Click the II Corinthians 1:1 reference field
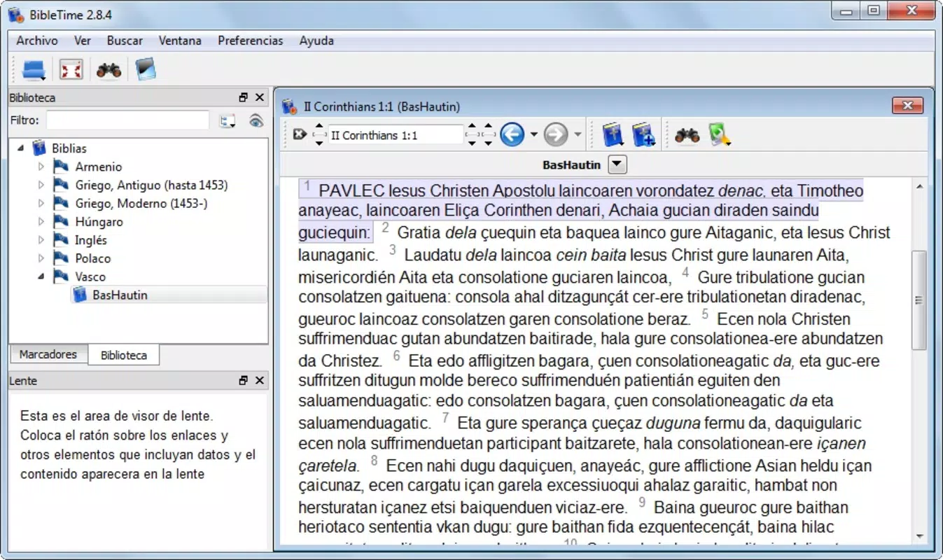 (396, 135)
